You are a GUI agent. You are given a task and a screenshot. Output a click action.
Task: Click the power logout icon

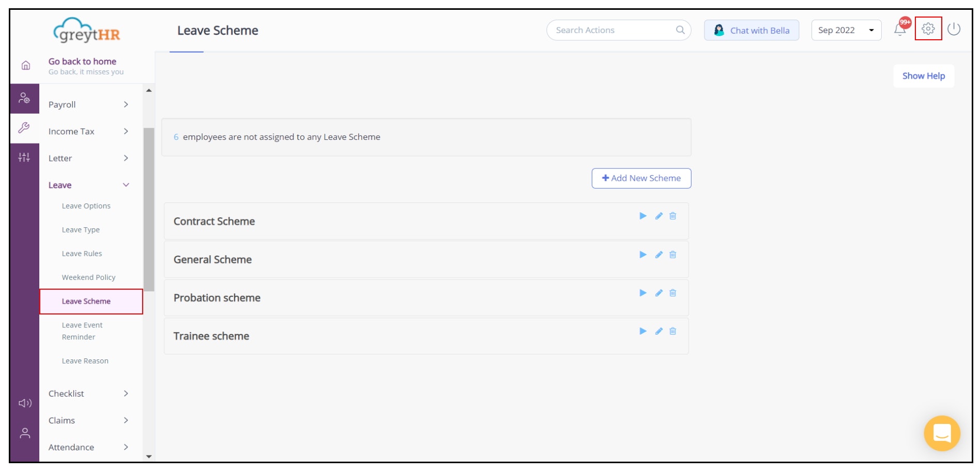click(954, 29)
